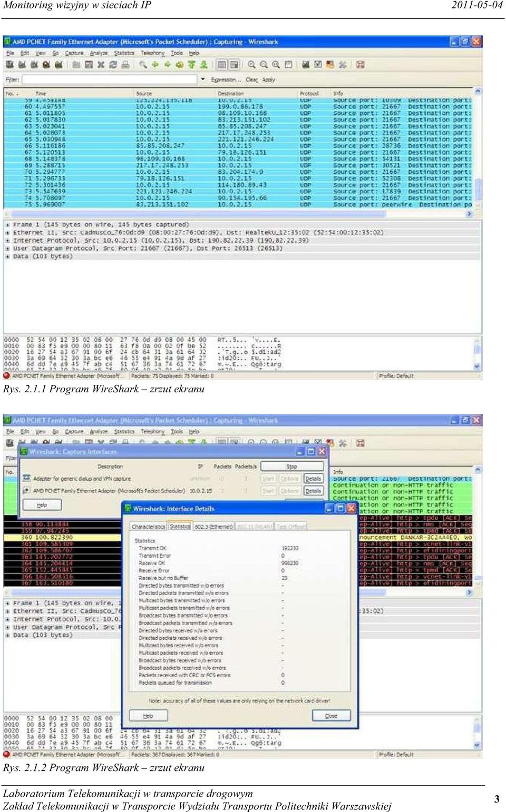Image resolution: width=506 pixels, height=812 pixels.
Task: Click the capture options icon in Rys. 2.1.1 toolbar
Action: pos(22,65)
